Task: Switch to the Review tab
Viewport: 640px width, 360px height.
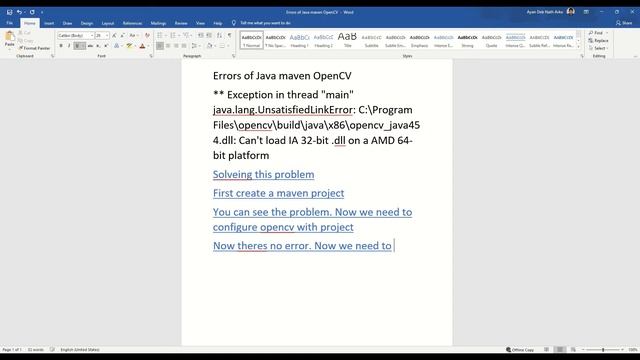Action: [181, 23]
